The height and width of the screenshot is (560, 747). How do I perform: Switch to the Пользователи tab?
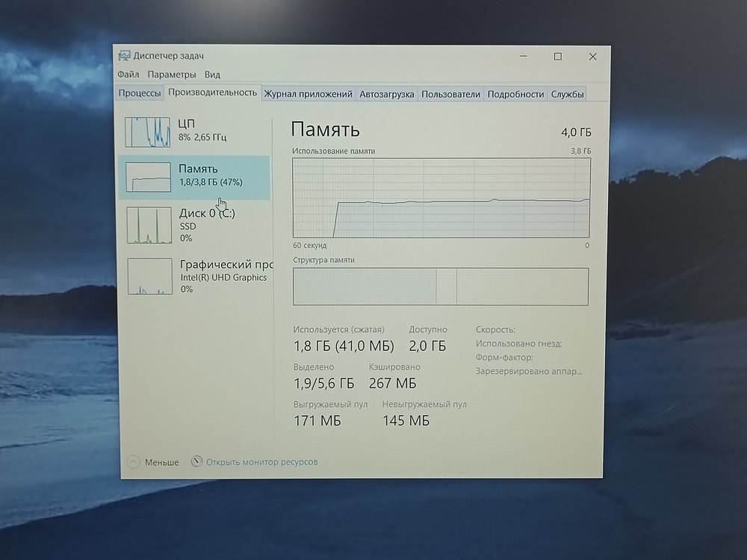450,94
